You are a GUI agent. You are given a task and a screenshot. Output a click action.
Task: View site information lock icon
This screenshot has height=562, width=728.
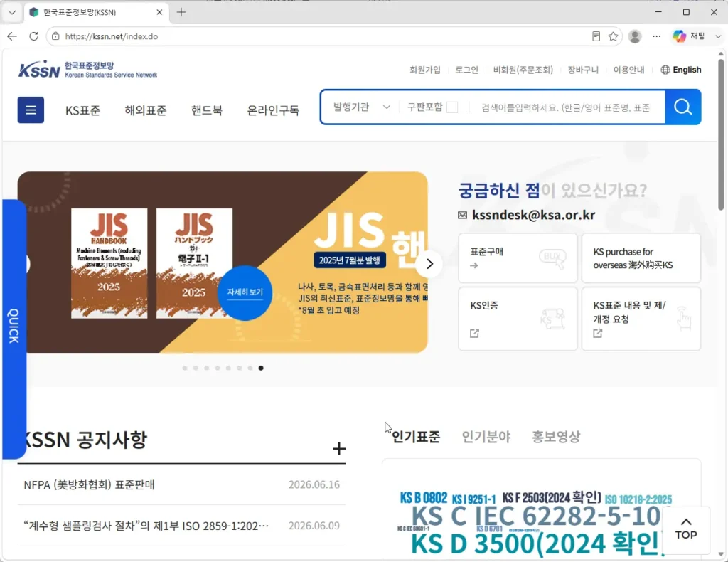[55, 36]
